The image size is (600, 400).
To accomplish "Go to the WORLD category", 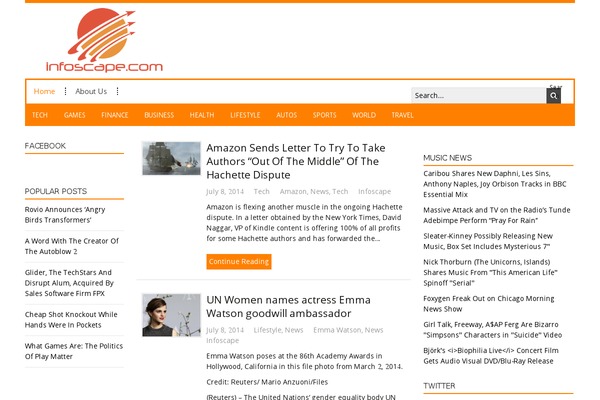I will [364, 115].
